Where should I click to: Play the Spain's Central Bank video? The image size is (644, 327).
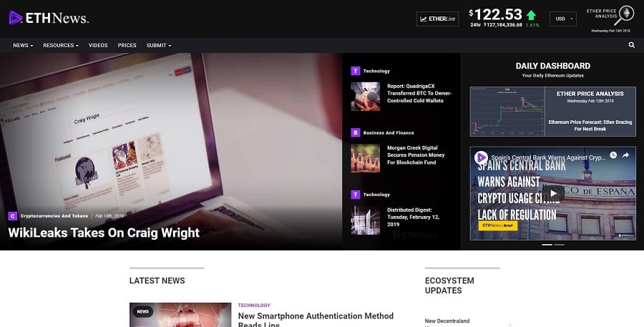552,193
